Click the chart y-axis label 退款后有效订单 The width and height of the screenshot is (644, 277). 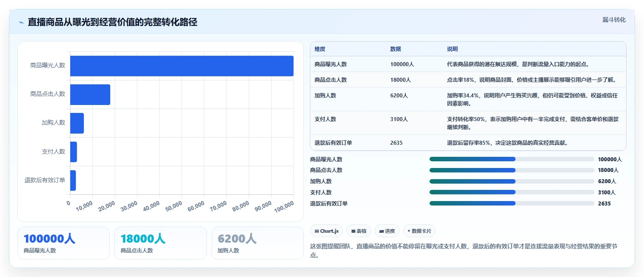tap(45, 180)
